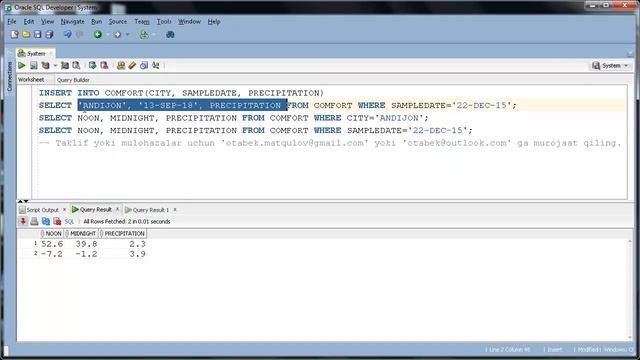Click the SQL History icon

pos(144,65)
